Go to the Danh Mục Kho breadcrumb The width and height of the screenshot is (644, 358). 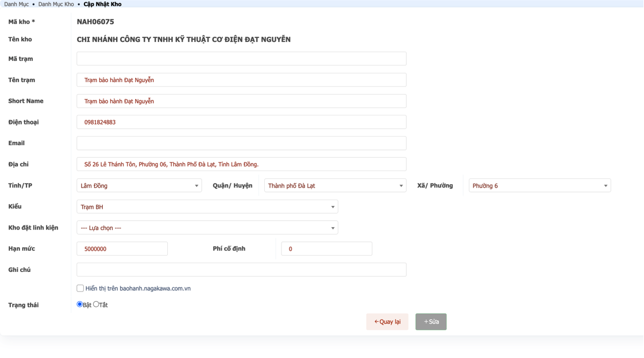click(x=56, y=4)
